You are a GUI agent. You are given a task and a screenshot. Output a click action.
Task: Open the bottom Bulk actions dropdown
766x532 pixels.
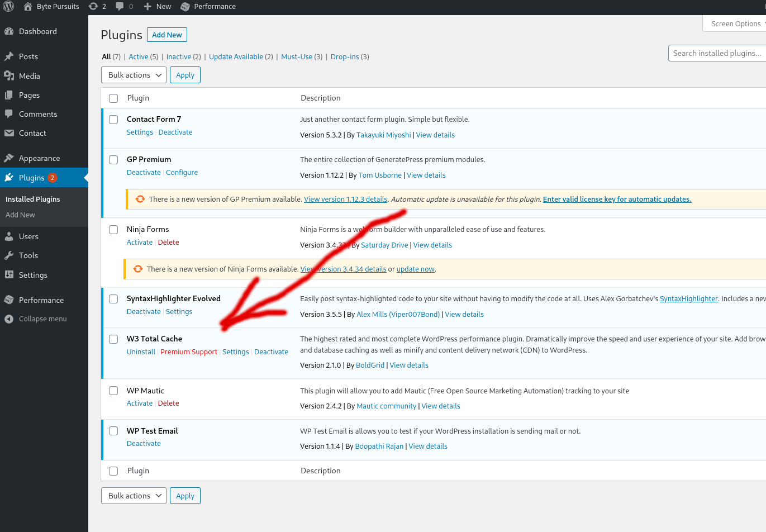coord(134,495)
